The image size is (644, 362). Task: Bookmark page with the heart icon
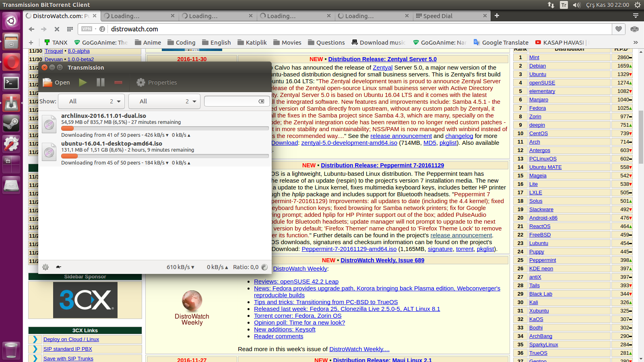[618, 29]
